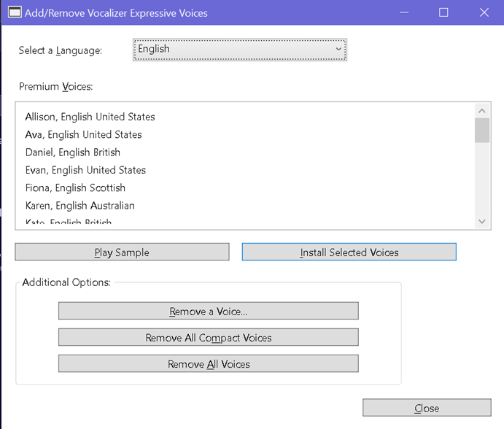The image size is (504, 429).
Task: Select Ava, English United States voice
Action: [83, 134]
